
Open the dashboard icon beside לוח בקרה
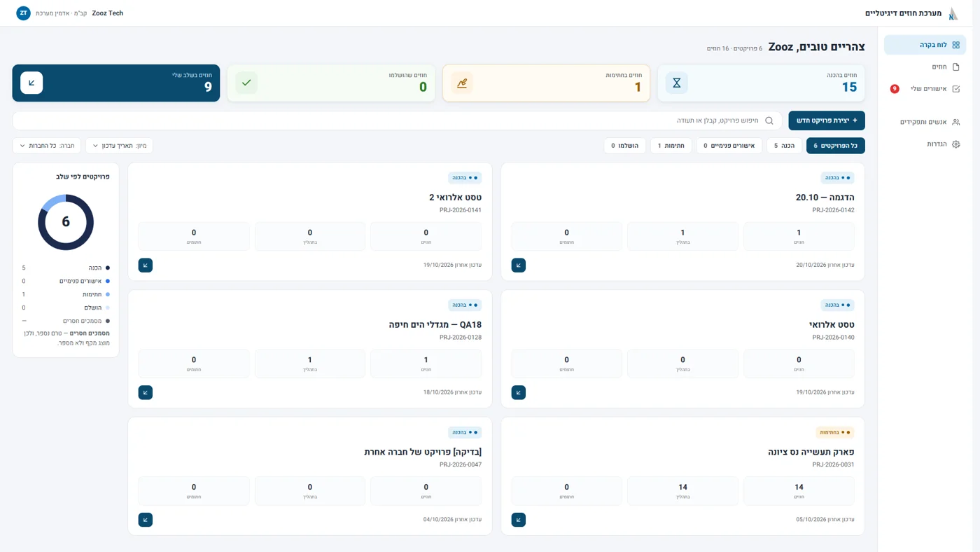pyautogui.click(x=955, y=45)
